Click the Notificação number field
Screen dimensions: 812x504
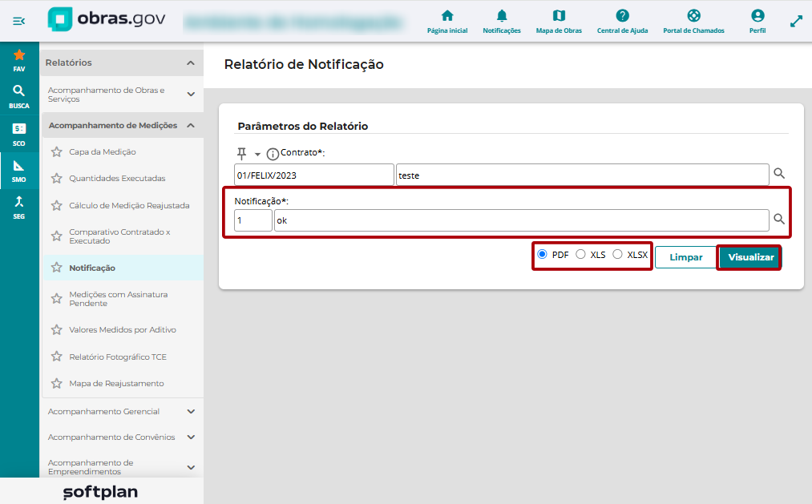(253, 220)
